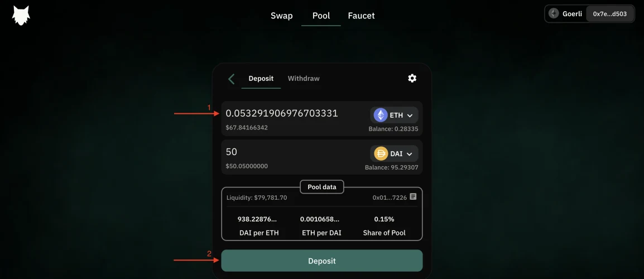Image resolution: width=644 pixels, height=279 pixels.
Task: Click the ETH Balance 0.28335 text
Action: point(393,129)
